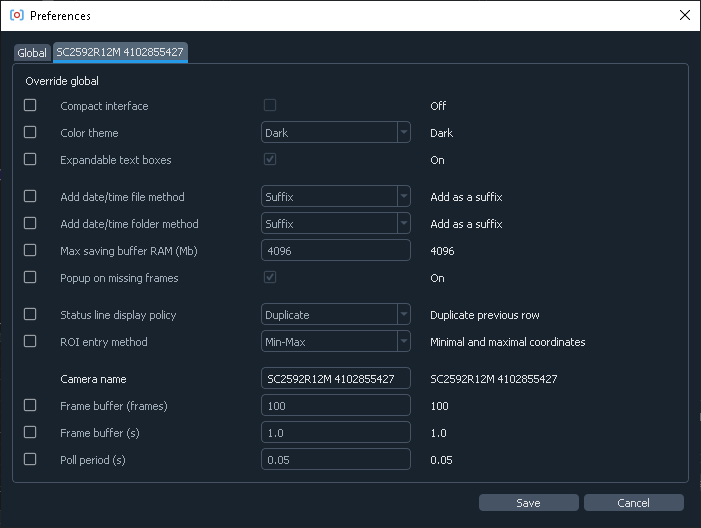Open the date/time folder method Suffix dropdown
701x528 pixels.
336,223
